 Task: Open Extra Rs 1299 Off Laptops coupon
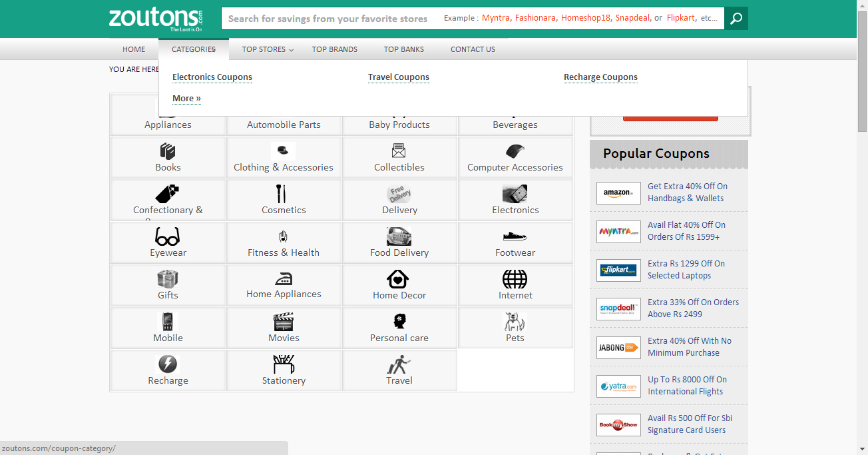click(686, 270)
